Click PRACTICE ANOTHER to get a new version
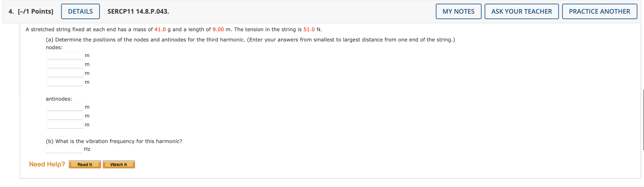Screen dimensions: 644x187 point(600,11)
